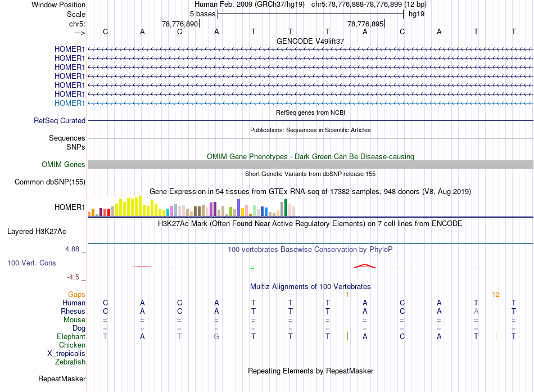Click the 78,776,890 position marker
The image size is (534, 392).
[180, 24]
